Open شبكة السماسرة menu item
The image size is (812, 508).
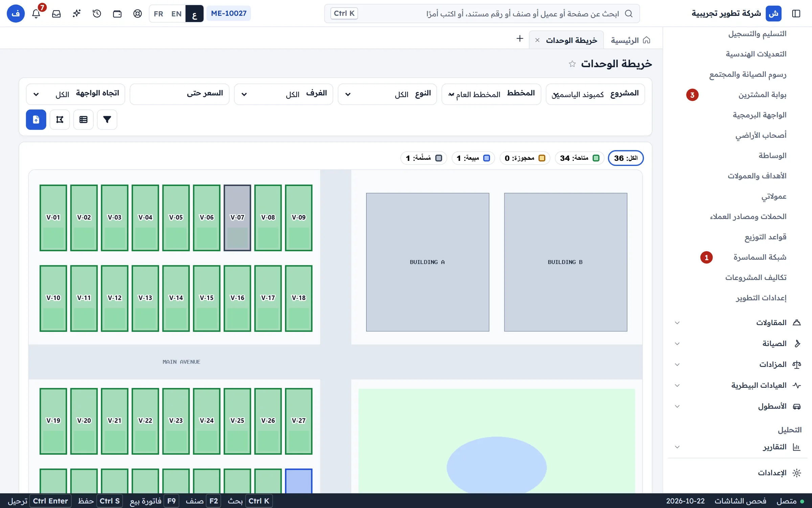(760, 257)
